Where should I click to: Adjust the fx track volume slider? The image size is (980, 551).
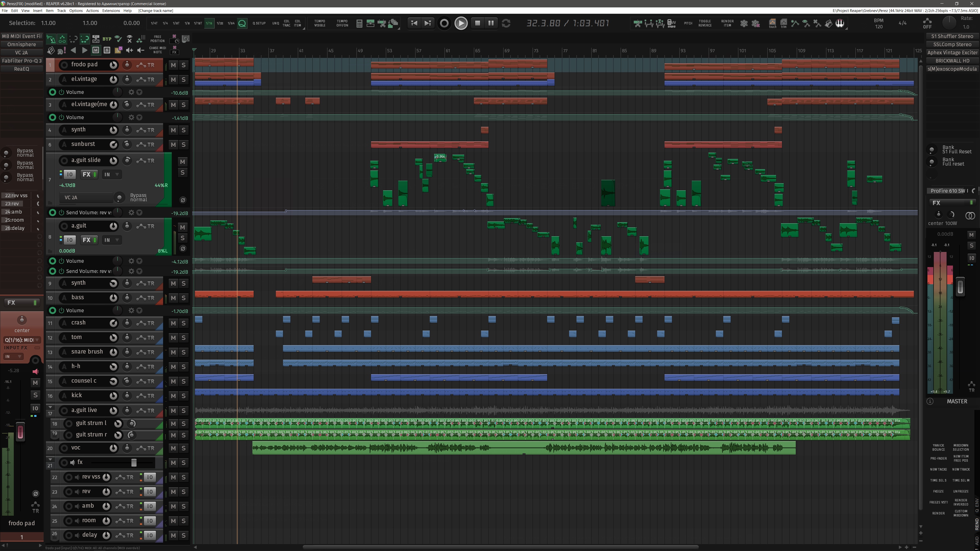(x=134, y=463)
